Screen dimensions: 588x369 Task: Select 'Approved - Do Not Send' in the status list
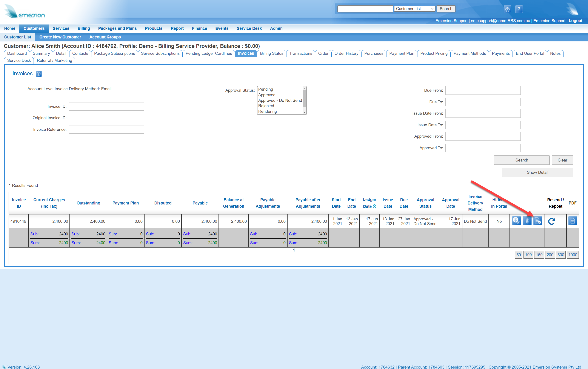(x=280, y=100)
